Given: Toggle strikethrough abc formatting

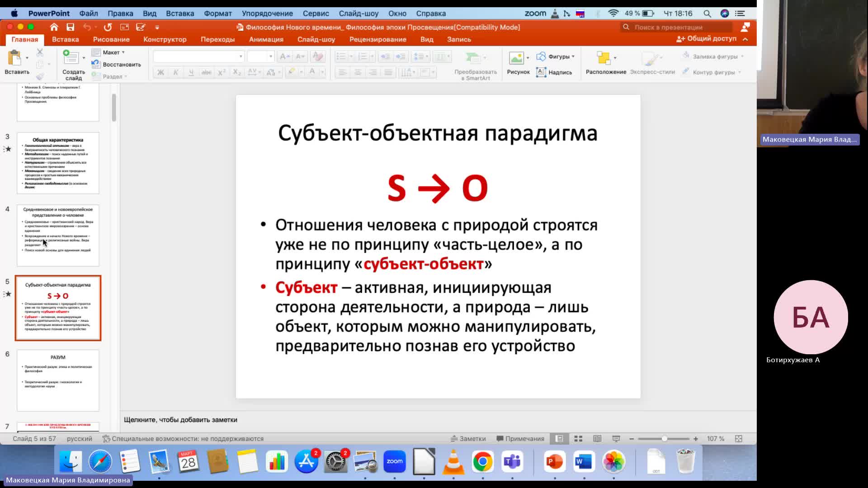Looking at the screenshot, I should [x=206, y=72].
